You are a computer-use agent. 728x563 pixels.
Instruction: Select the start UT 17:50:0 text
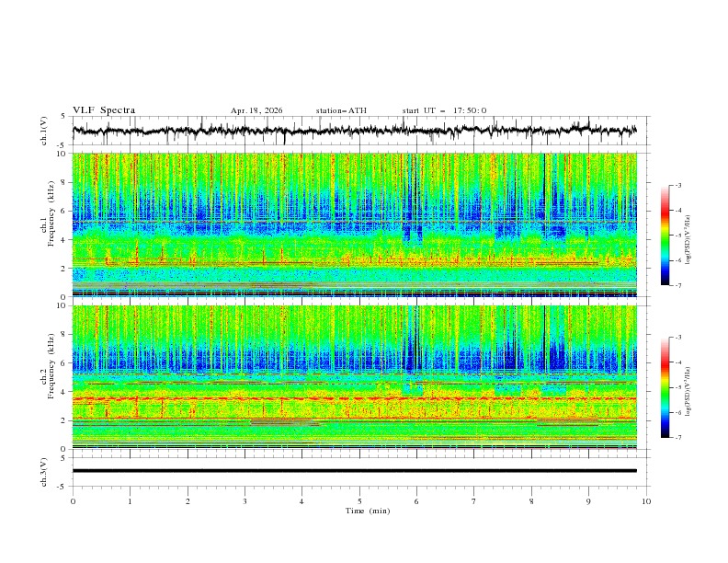444,110
